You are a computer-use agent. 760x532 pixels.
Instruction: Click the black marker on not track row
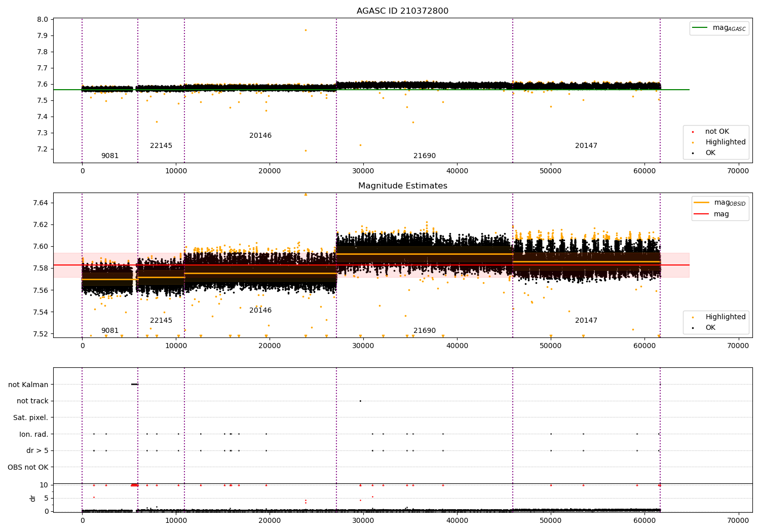pos(360,401)
